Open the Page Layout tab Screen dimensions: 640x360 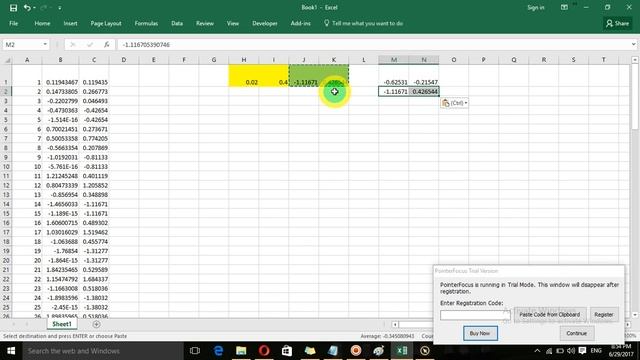pyautogui.click(x=106, y=23)
